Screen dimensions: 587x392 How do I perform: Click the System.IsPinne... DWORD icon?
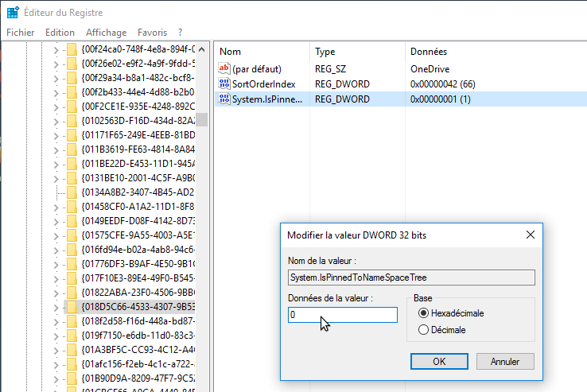(224, 99)
